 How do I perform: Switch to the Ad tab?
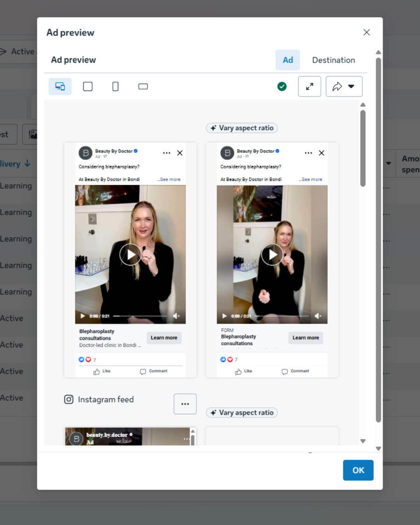click(x=288, y=60)
